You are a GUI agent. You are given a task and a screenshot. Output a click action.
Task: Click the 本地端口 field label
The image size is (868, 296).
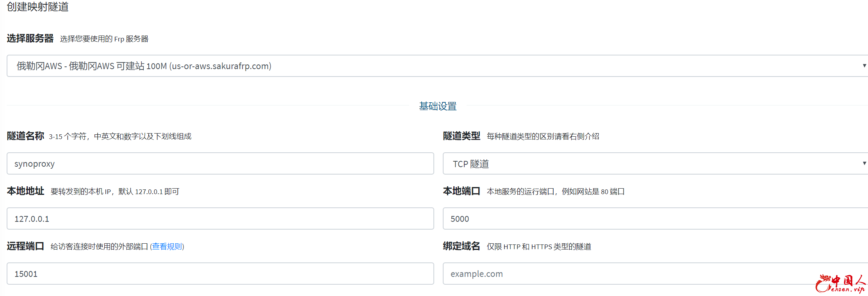(x=462, y=191)
